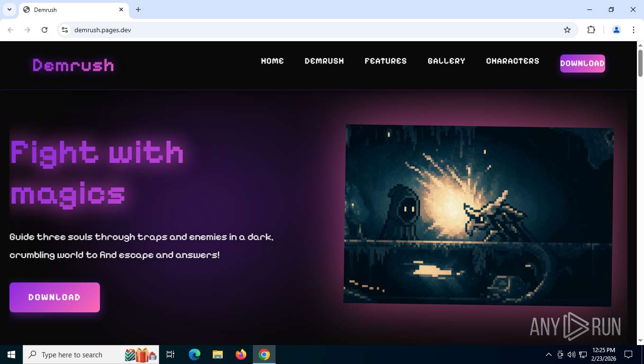The image size is (644, 364).
Task: Open the clock showing 12:25 PM
Action: click(603, 355)
